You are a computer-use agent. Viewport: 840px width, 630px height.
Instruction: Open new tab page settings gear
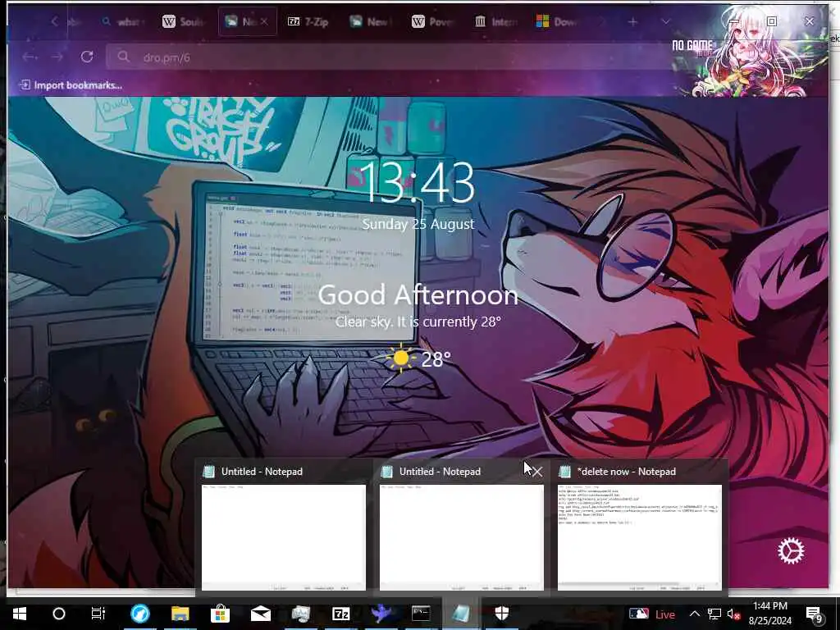coord(791,551)
